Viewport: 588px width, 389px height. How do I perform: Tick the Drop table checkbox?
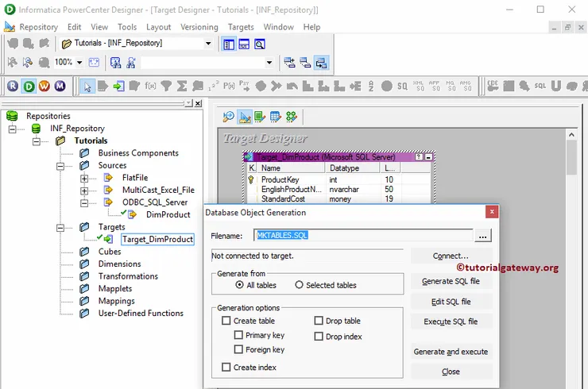pos(319,321)
